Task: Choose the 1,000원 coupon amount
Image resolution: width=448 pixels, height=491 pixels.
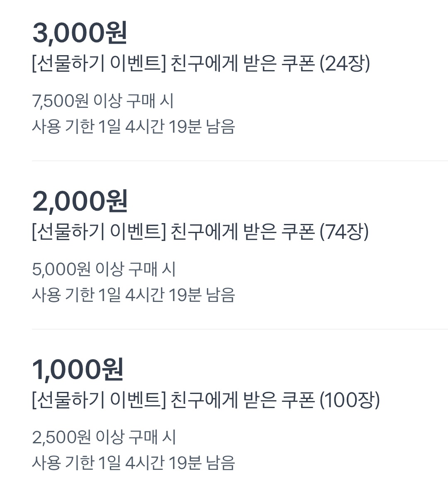Action: (x=78, y=369)
